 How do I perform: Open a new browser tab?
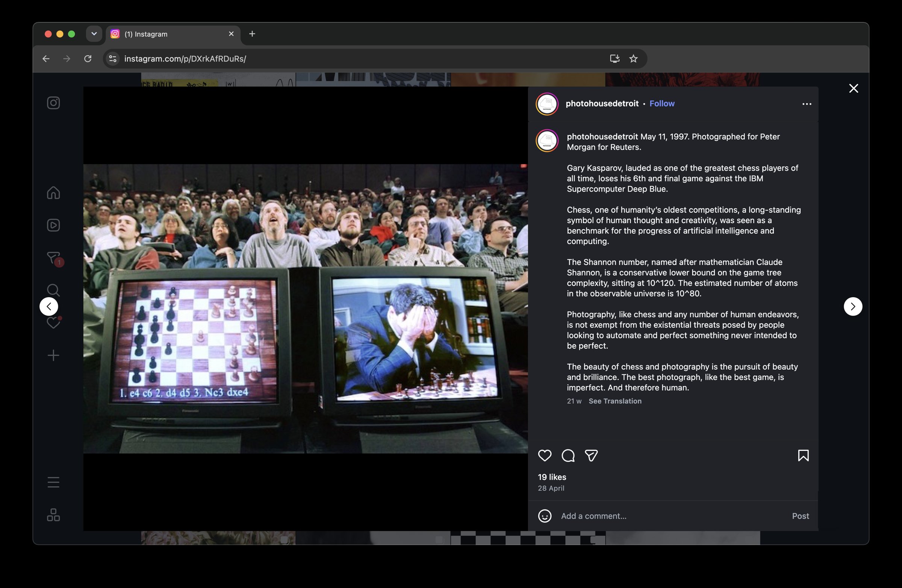coord(252,34)
